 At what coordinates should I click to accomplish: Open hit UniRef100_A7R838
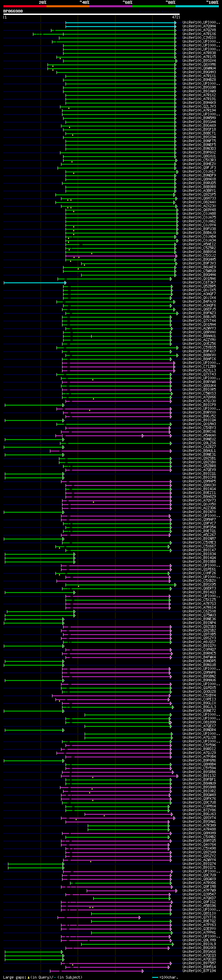(199, 53)
